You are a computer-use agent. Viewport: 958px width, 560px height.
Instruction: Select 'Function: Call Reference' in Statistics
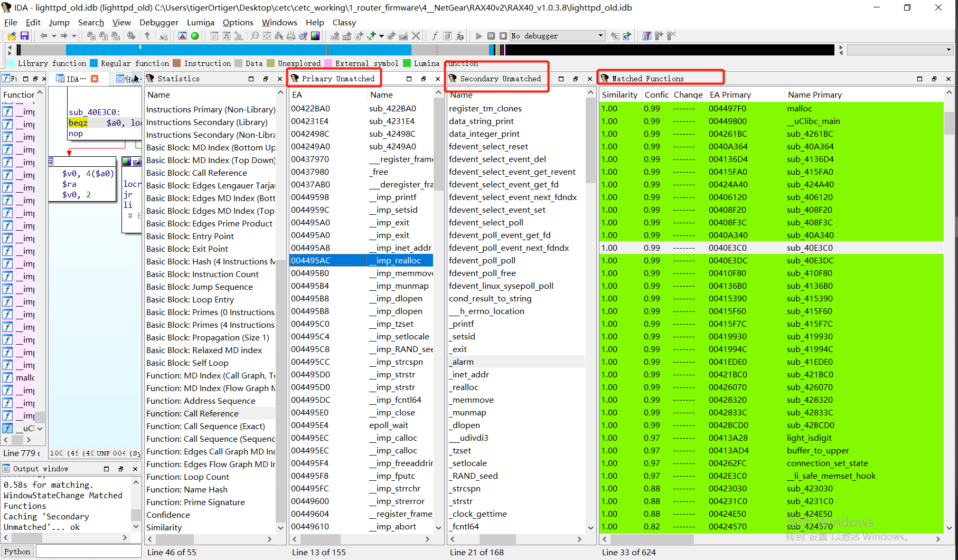tap(210, 414)
